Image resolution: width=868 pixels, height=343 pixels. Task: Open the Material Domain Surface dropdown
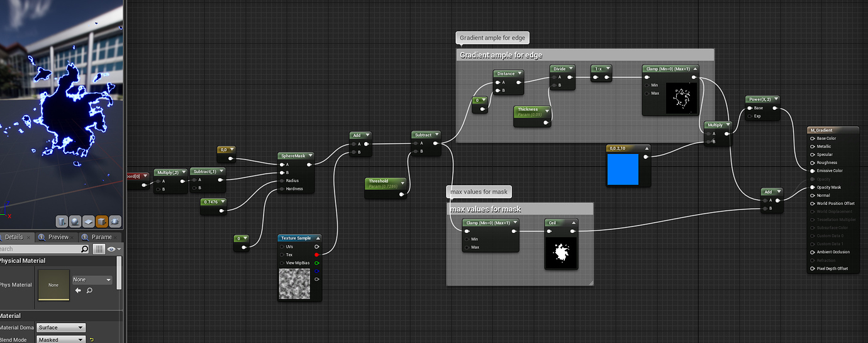[60, 327]
